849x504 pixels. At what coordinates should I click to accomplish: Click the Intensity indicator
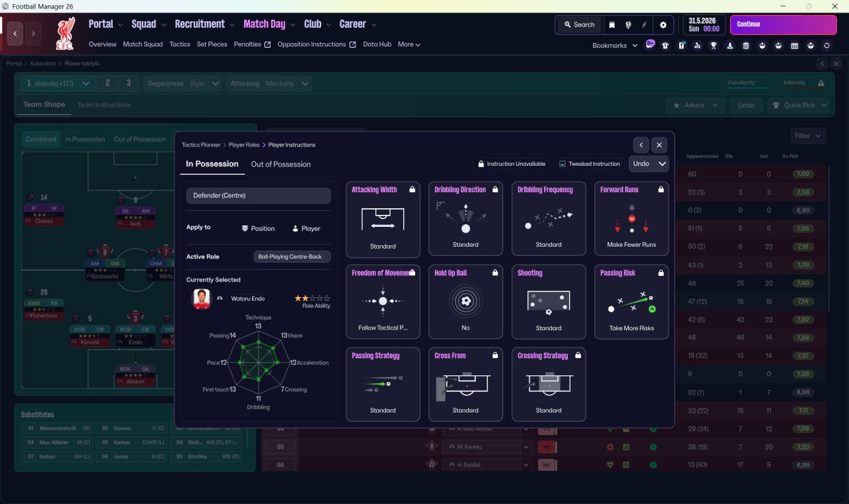(x=805, y=84)
